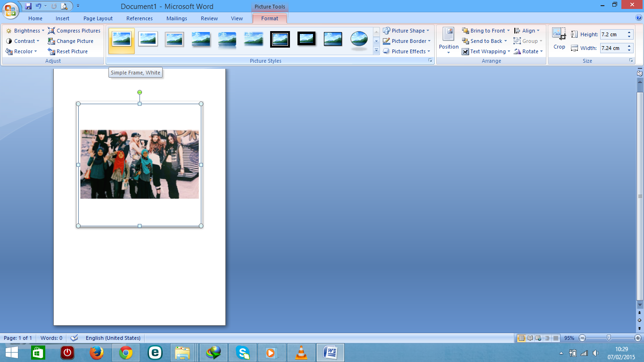The width and height of the screenshot is (644, 362).
Task: Click the Crop tool
Action: click(x=560, y=39)
